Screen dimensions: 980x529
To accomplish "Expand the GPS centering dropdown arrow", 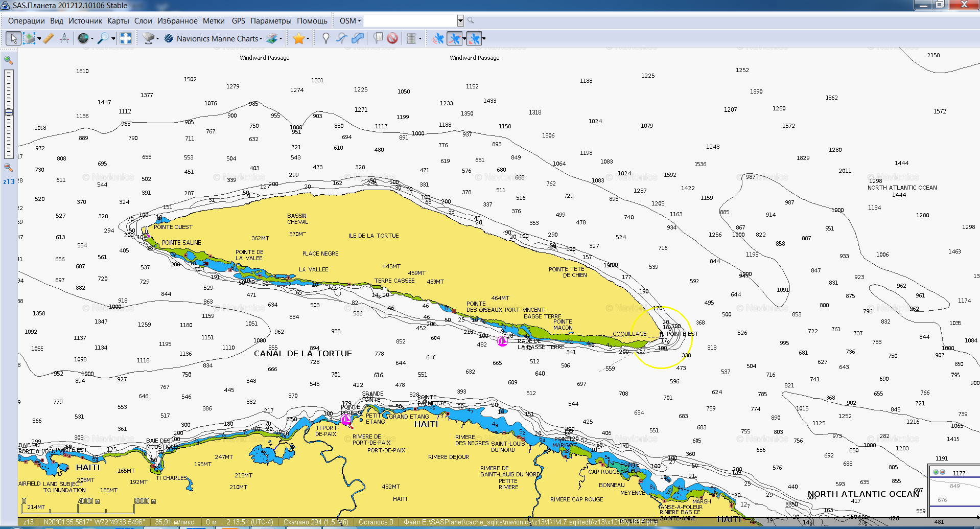I will point(483,38).
